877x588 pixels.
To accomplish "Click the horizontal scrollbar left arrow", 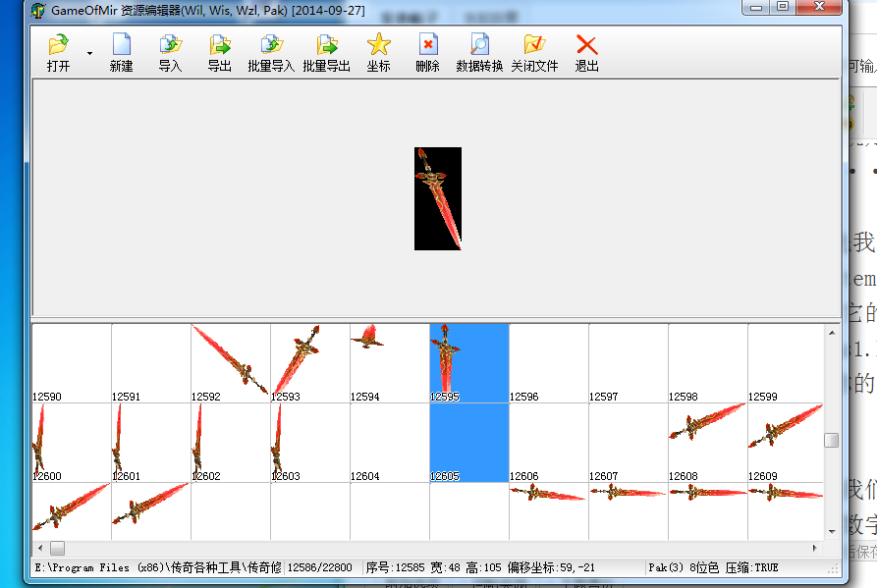I will [x=39, y=548].
